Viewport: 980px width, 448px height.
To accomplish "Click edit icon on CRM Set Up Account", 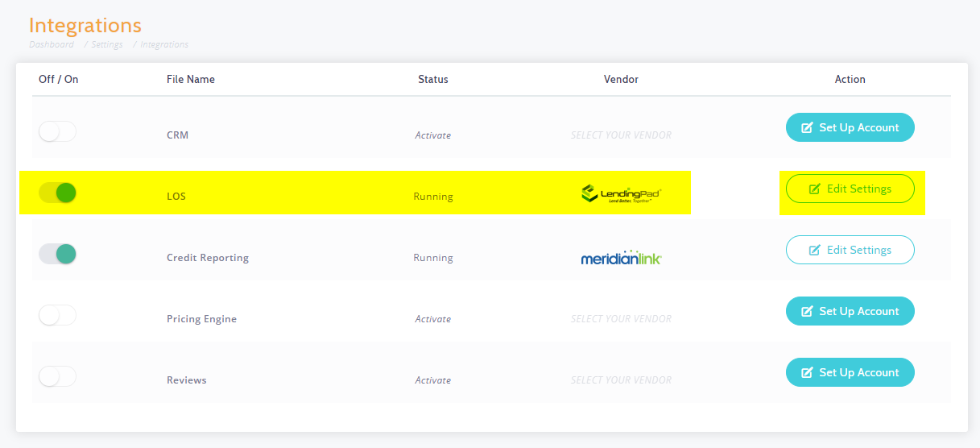I will coord(806,127).
